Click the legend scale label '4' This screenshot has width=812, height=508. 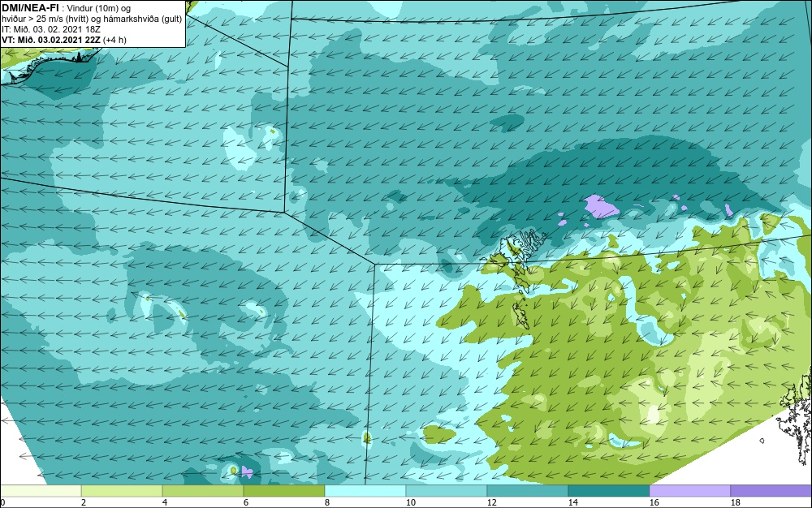click(164, 502)
